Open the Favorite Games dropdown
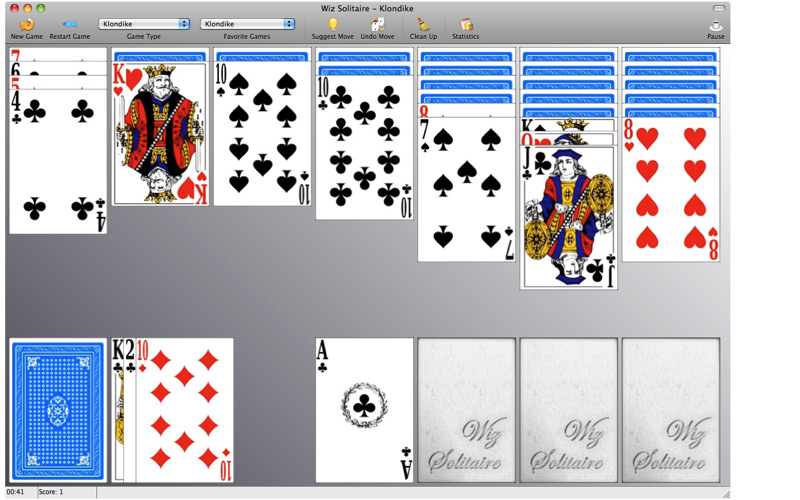Image resolution: width=800 pixels, height=500 pixels. click(247, 24)
